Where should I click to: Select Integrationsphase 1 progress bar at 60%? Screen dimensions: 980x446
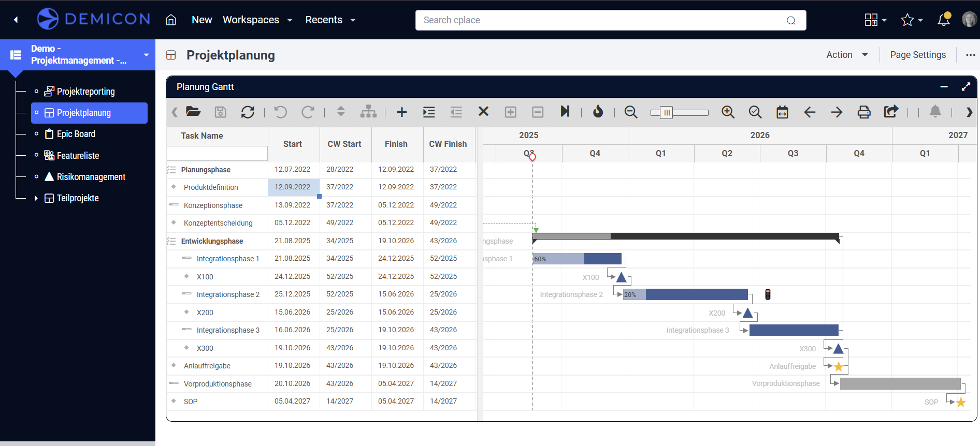pos(577,259)
